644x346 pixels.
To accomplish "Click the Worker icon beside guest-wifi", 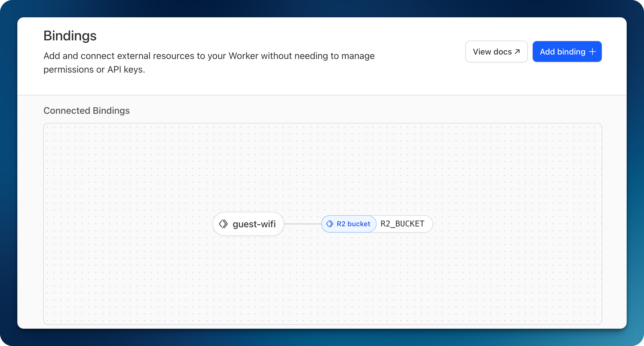I will 223,224.
